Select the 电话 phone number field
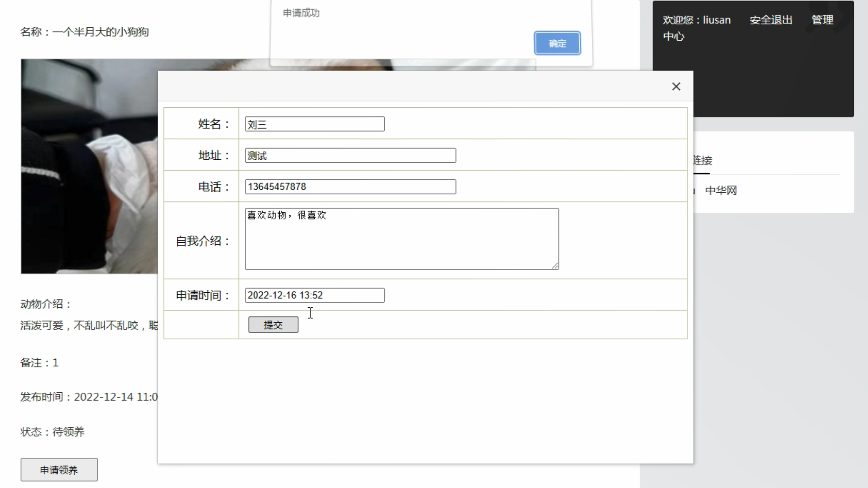This screenshot has width=868, height=488. point(350,186)
